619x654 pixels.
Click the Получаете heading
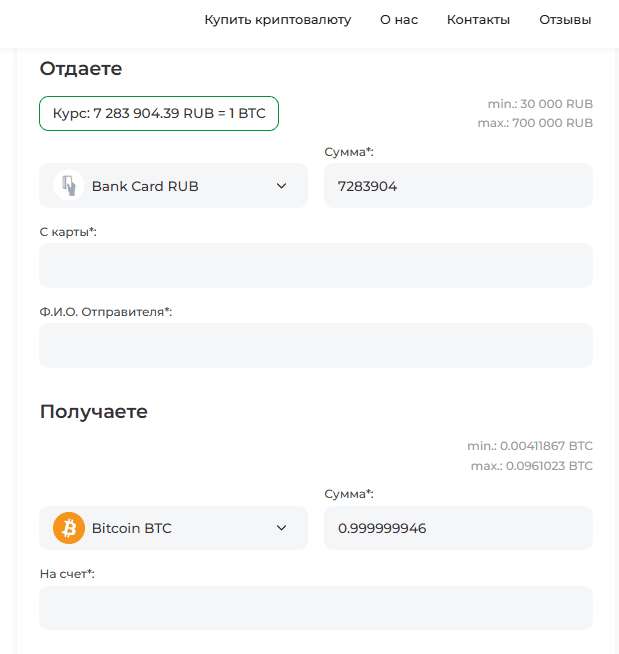tap(94, 412)
